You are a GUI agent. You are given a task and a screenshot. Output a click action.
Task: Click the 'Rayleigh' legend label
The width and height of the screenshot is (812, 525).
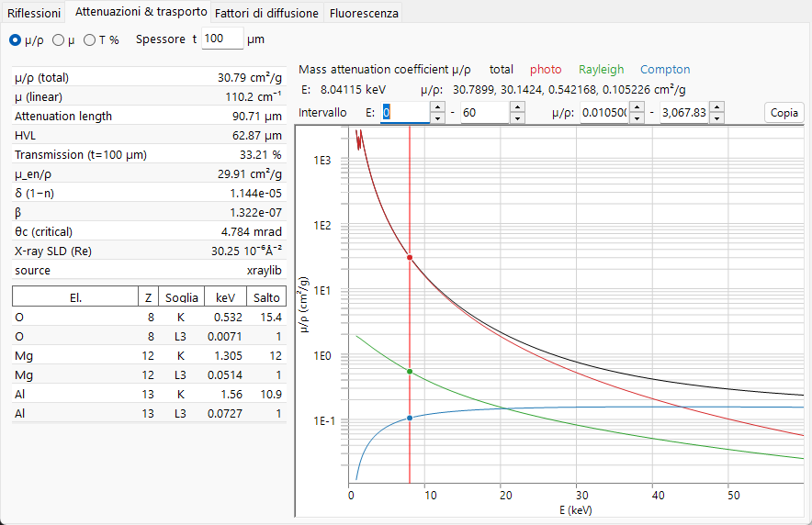[602, 70]
